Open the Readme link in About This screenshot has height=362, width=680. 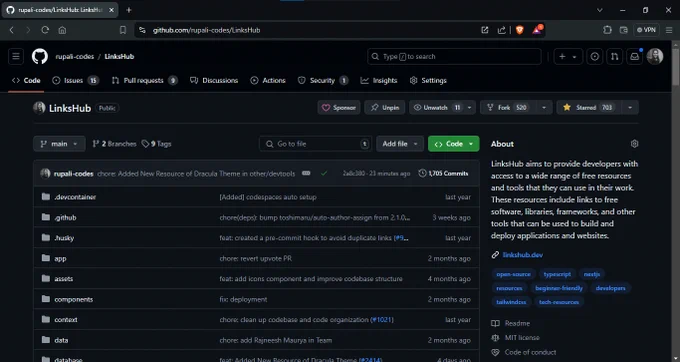pyautogui.click(x=517, y=323)
